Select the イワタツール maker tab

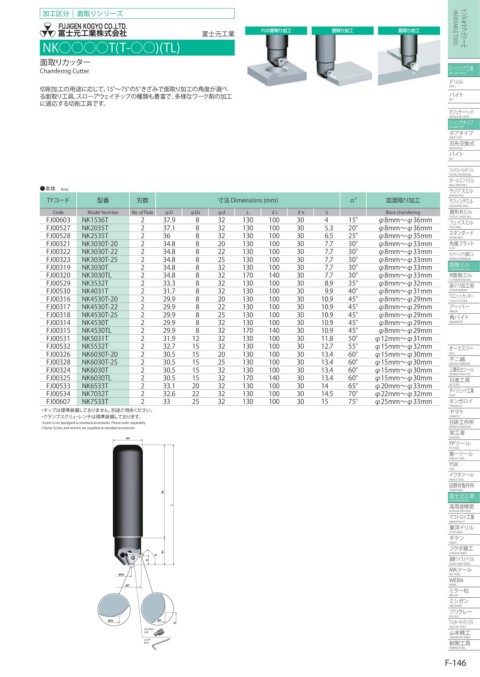pyautogui.click(x=463, y=476)
